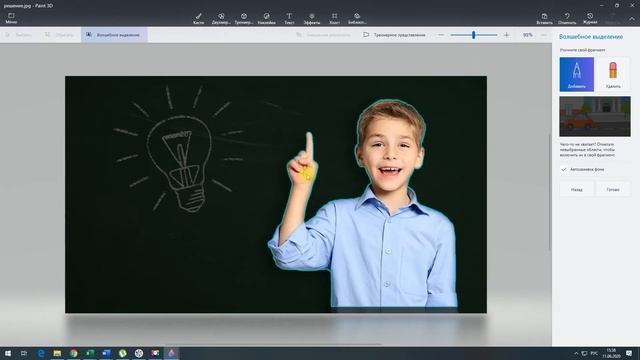Viewport: 640px width, 360px height.
Task: Open Word from the taskbar
Action: pos(106,353)
